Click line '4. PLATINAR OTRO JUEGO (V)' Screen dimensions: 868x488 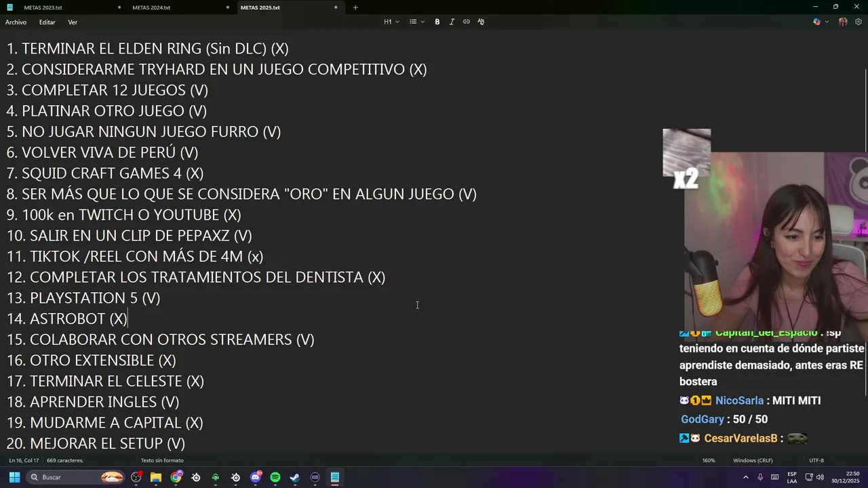[x=106, y=110]
